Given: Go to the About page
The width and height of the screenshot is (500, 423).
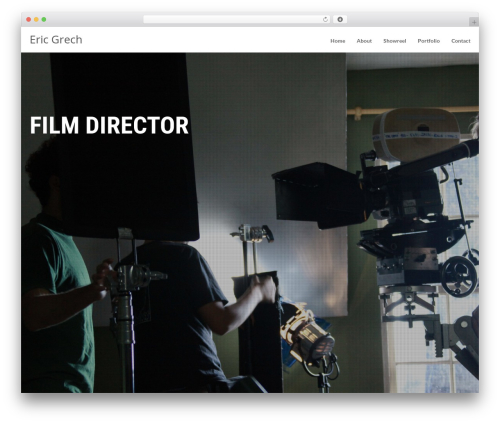Looking at the screenshot, I should [364, 41].
